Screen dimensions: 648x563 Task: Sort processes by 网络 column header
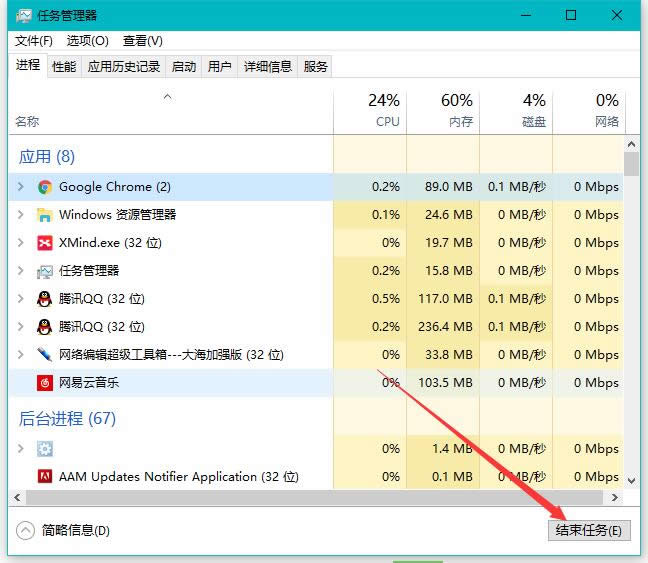[589, 112]
